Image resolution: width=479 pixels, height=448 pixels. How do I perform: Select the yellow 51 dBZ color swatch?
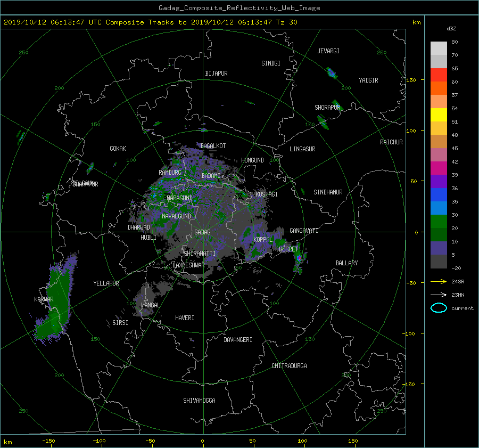tap(439, 115)
